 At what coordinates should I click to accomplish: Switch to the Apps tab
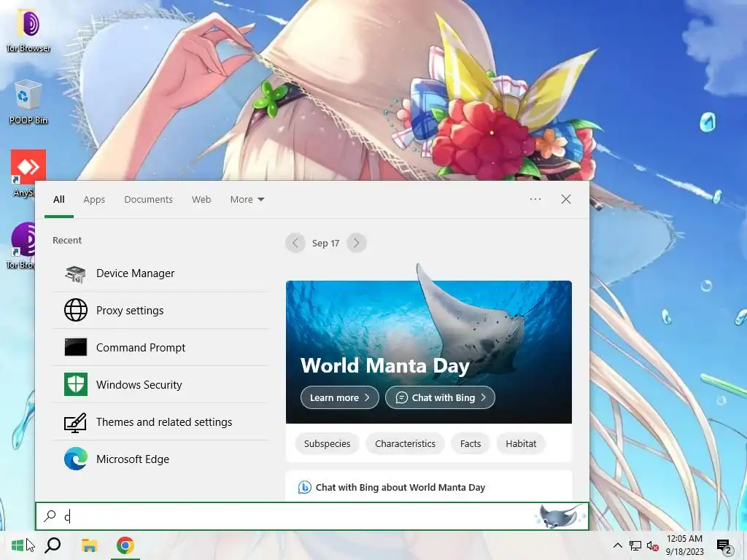pyautogui.click(x=94, y=200)
